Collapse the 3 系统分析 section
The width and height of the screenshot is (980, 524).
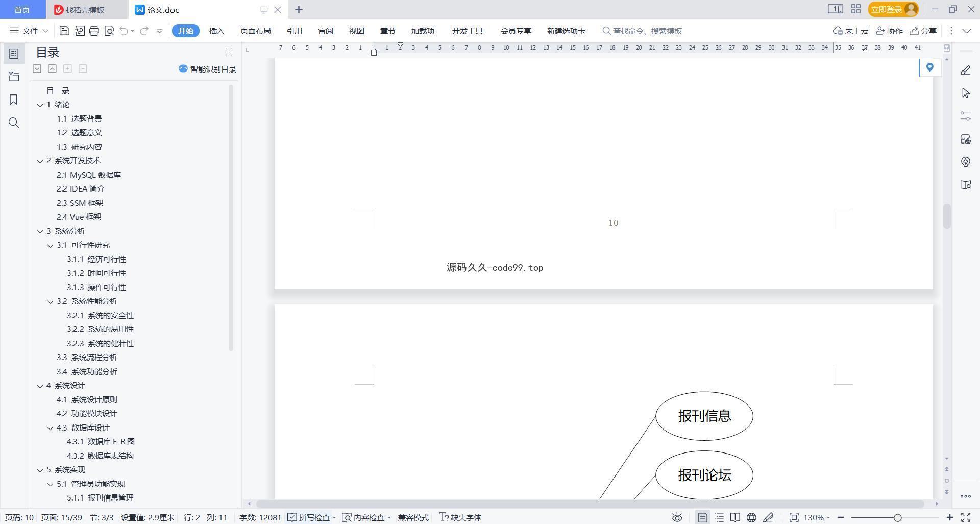tap(40, 231)
